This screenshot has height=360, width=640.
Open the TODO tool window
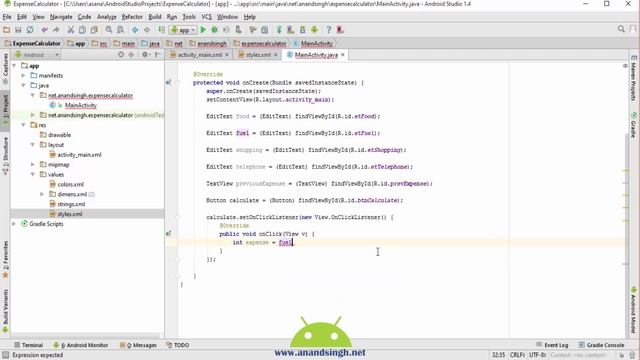[x=178, y=345]
